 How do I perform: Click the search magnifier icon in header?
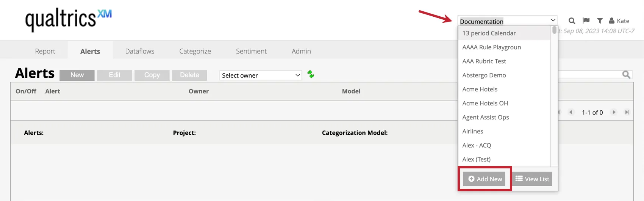coord(572,21)
